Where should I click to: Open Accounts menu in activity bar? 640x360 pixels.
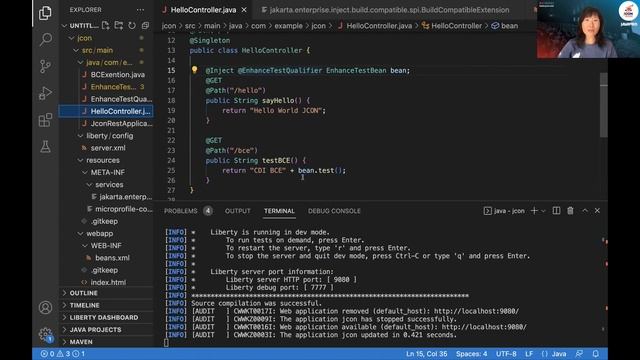click(x=45, y=307)
